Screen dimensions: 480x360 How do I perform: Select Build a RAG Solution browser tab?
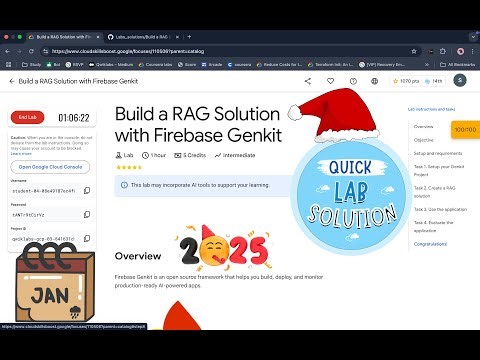(x=63, y=37)
